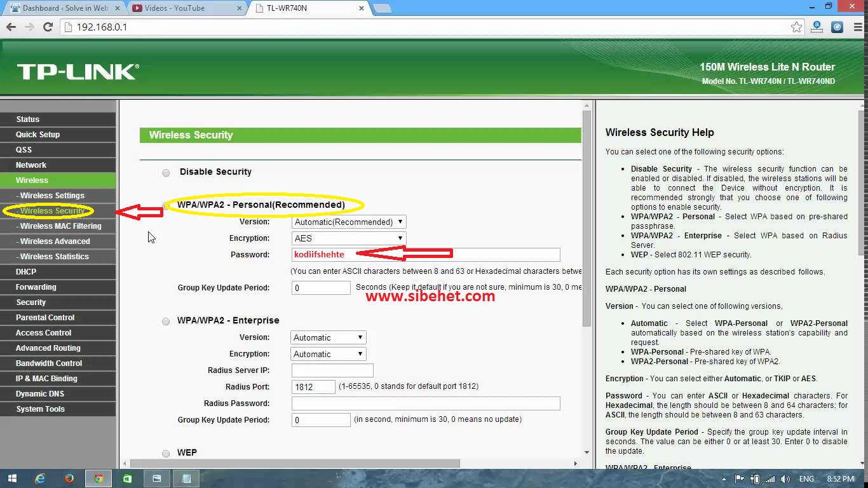This screenshot has height=488, width=868.
Task: Click the Radius Port field
Action: 313,387
